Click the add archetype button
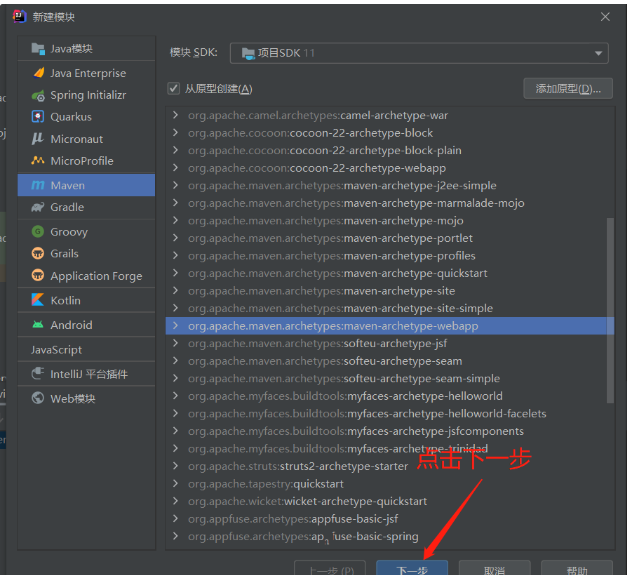The height and width of the screenshot is (575, 627). click(x=568, y=88)
